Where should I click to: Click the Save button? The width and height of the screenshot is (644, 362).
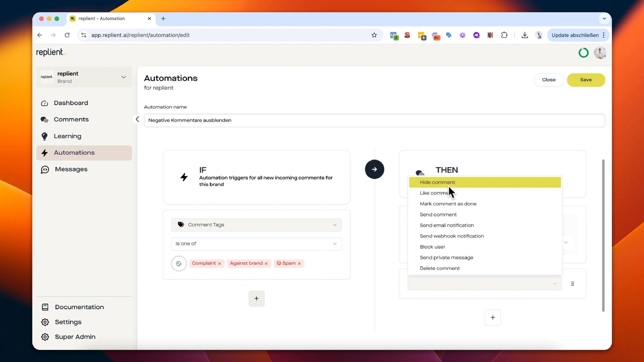(x=586, y=80)
